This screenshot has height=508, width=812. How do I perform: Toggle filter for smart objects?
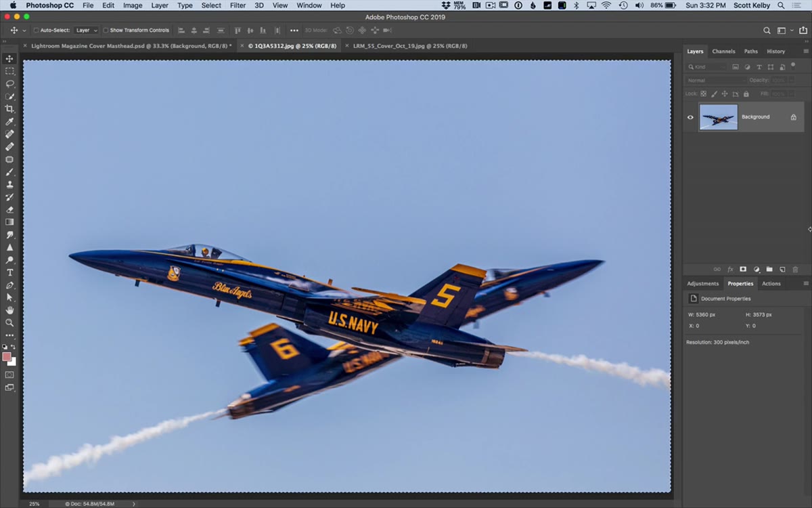click(782, 67)
